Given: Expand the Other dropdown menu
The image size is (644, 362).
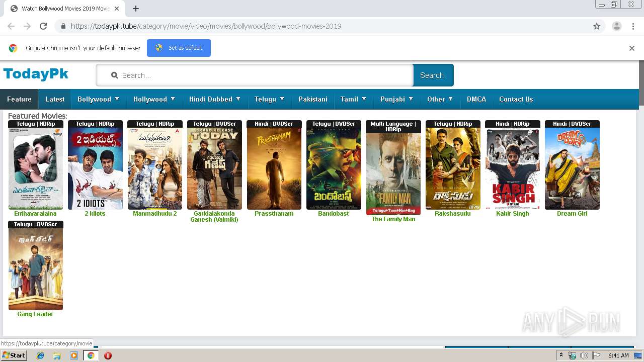Looking at the screenshot, I should [441, 99].
